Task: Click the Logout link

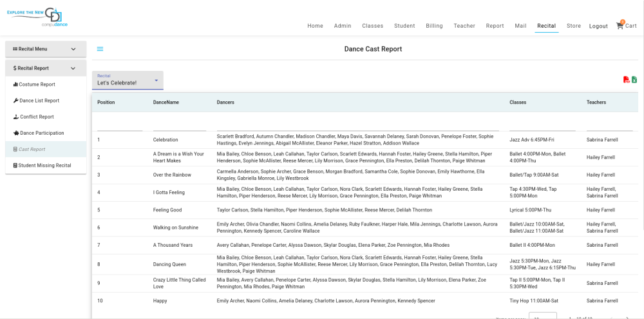Action: [598, 26]
